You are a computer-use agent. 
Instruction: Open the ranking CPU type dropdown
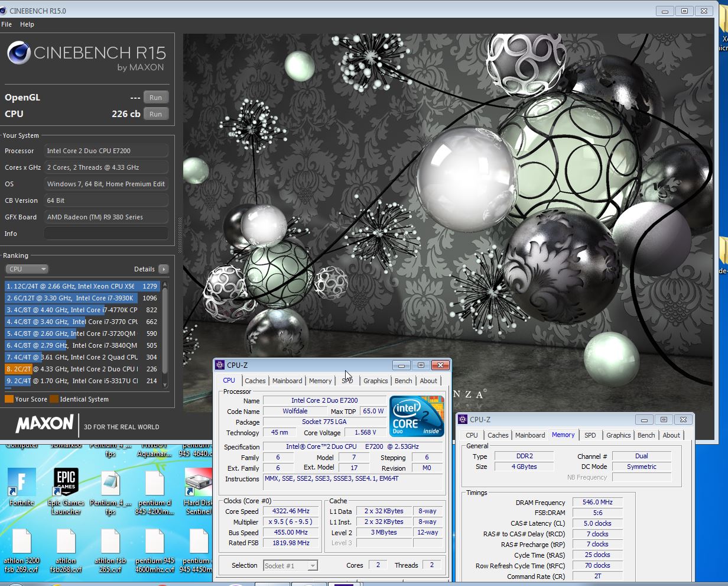pyautogui.click(x=27, y=269)
